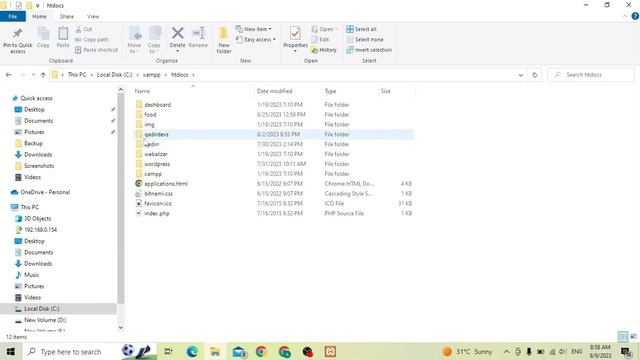The height and width of the screenshot is (360, 640).
Task: Open Windows Start menu
Action: click(x=11, y=351)
